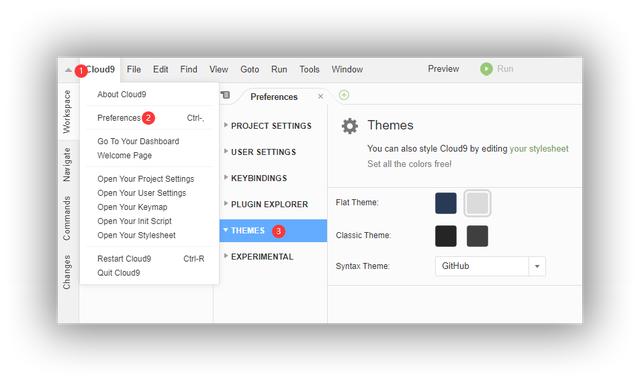
Task: Open the Edit menu
Action: coord(160,69)
